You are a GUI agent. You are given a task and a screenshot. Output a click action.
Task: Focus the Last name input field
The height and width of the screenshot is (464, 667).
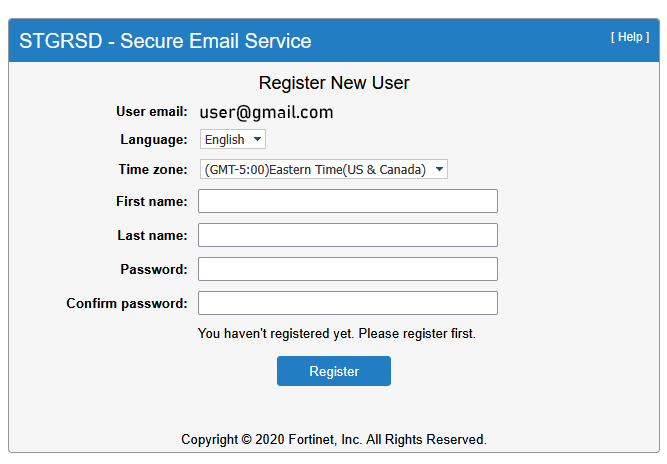pyautogui.click(x=347, y=235)
